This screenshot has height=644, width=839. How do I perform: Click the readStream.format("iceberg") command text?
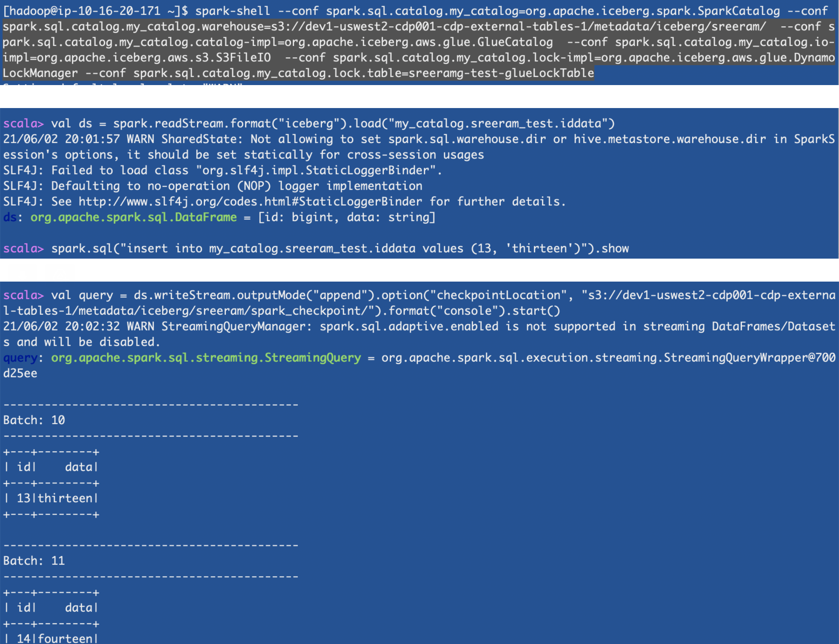click(230, 124)
